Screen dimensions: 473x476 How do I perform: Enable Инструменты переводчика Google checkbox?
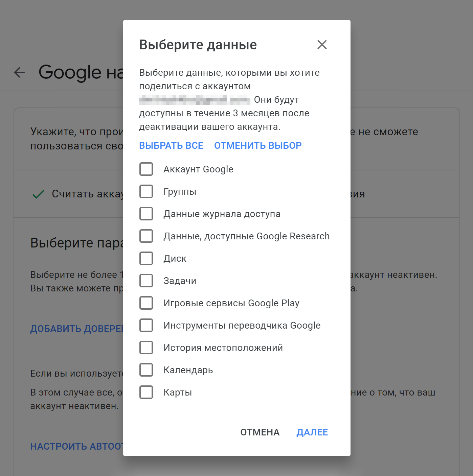click(x=146, y=325)
